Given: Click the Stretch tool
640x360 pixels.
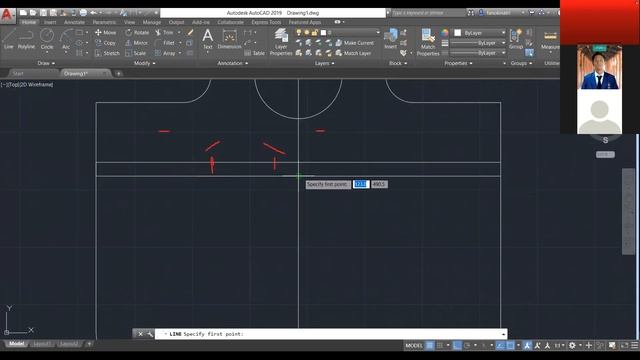Looking at the screenshot, I should [x=107, y=53].
